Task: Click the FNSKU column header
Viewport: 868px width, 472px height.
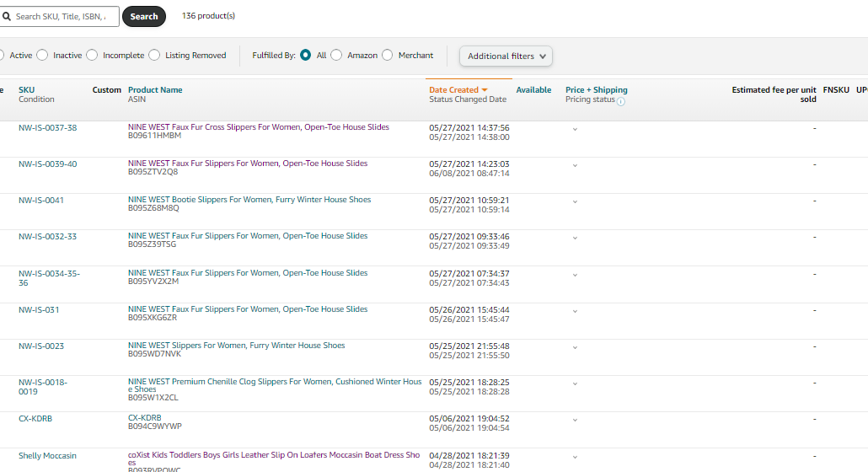Action: click(836, 89)
